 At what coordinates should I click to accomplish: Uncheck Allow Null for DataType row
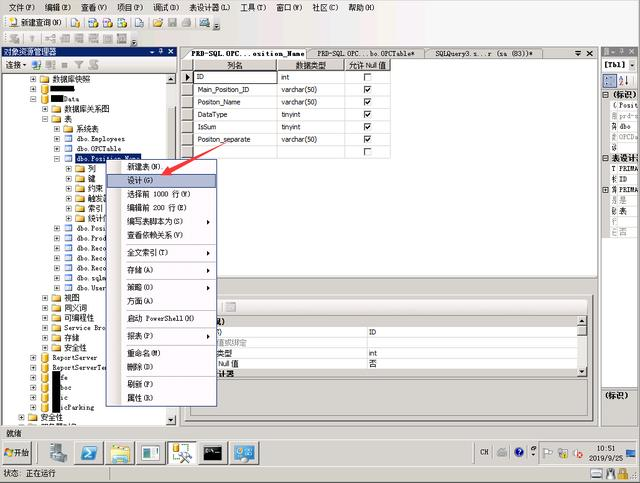pos(367,114)
